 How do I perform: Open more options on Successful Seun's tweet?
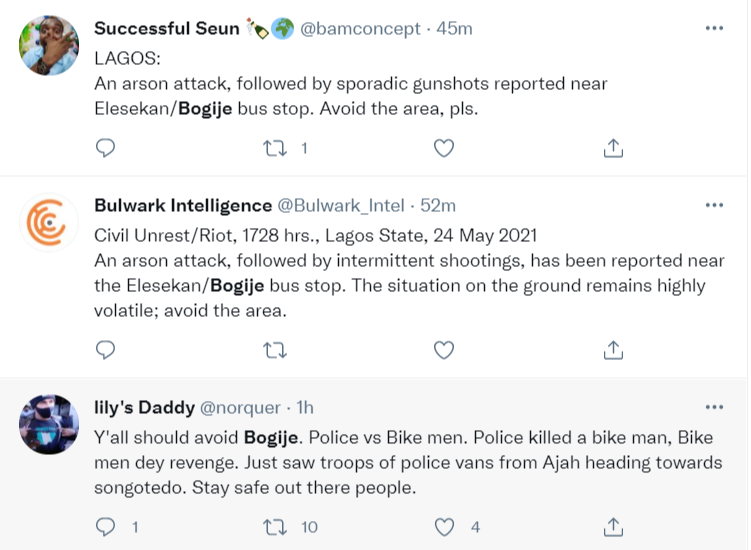click(x=714, y=28)
